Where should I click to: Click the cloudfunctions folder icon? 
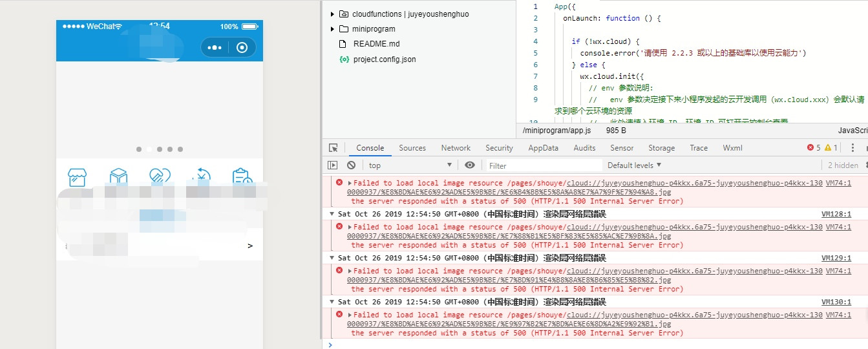pyautogui.click(x=344, y=14)
